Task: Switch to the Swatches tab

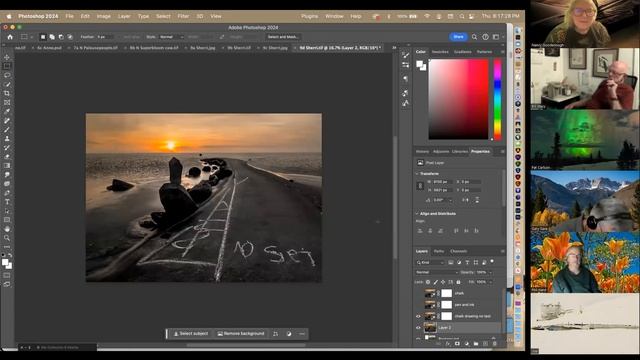Action: tap(440, 52)
